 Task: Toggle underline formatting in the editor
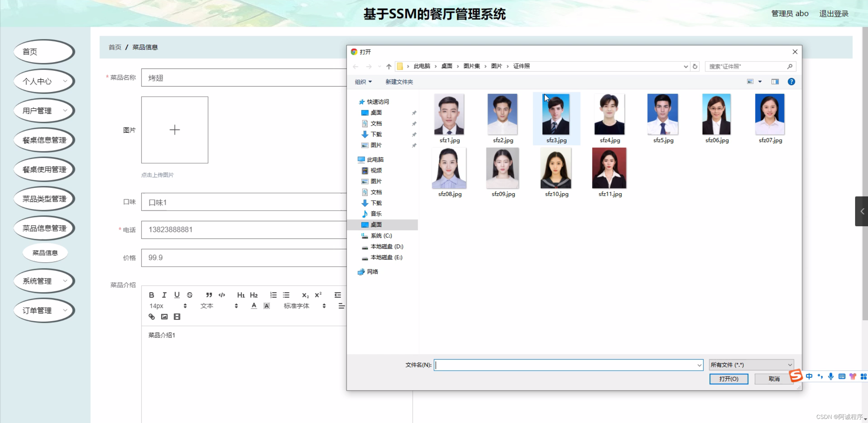(177, 295)
